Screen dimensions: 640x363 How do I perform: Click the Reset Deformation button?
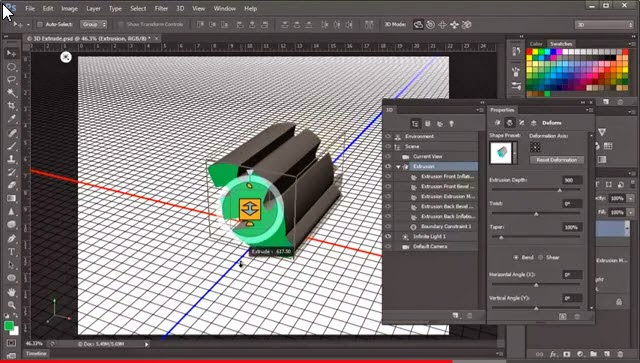coord(557,160)
